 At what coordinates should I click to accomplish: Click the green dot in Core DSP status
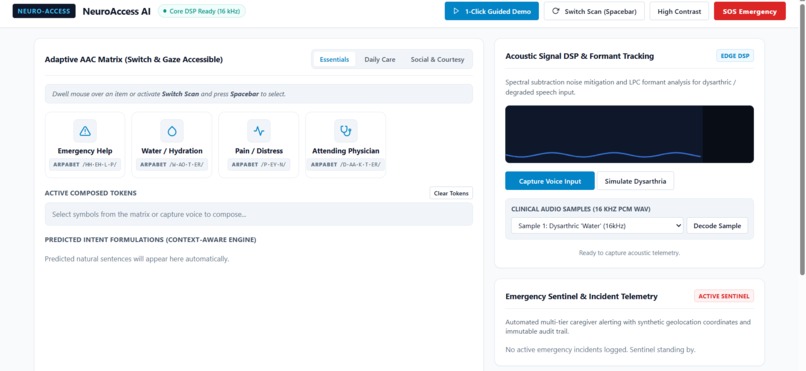[164, 11]
